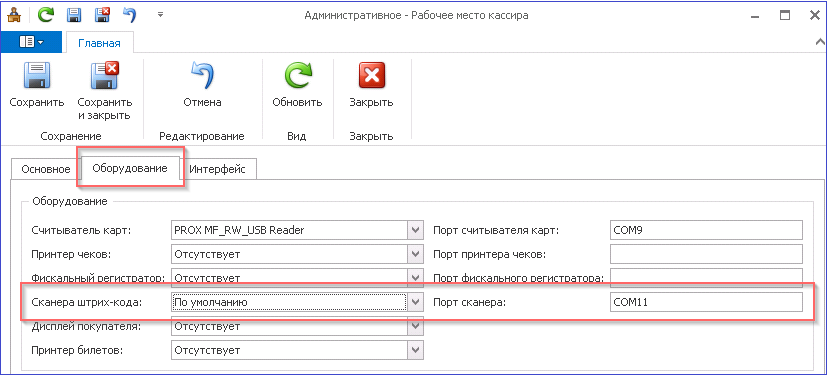
Task: Select the Главная ribbon tab
Action: [99, 43]
